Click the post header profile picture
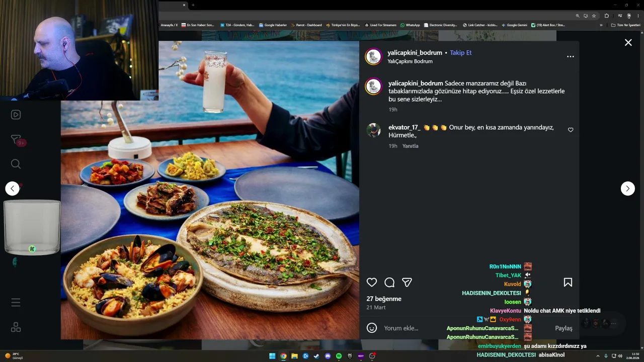644x362 pixels. click(x=373, y=57)
